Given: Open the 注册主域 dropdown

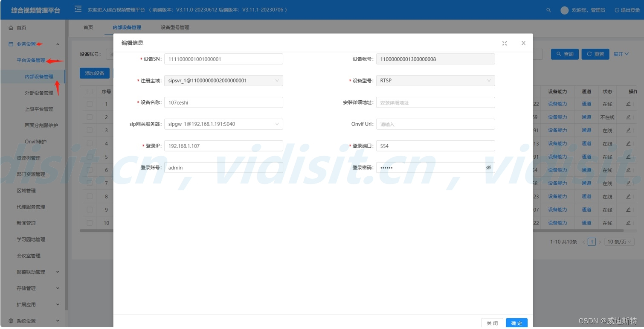Looking at the screenshot, I should point(223,81).
